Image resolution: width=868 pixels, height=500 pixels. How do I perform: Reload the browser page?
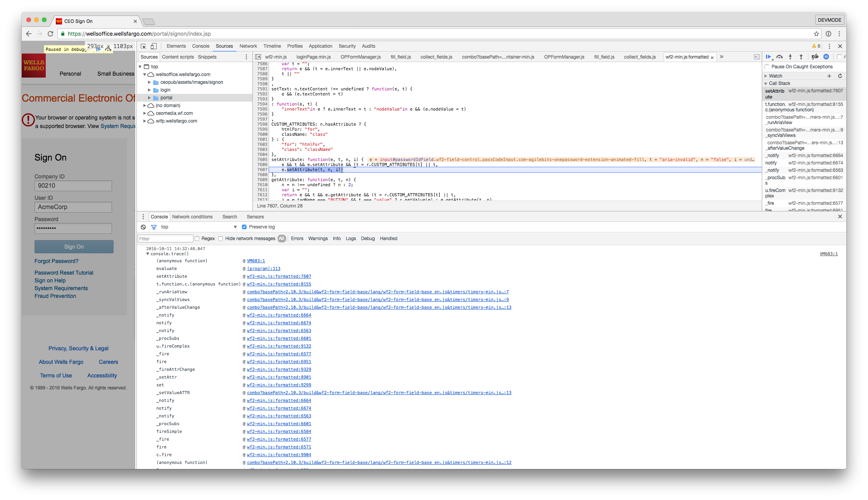tap(50, 34)
